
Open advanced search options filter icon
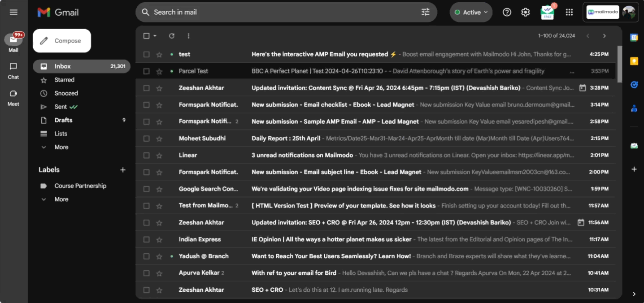[x=425, y=12]
